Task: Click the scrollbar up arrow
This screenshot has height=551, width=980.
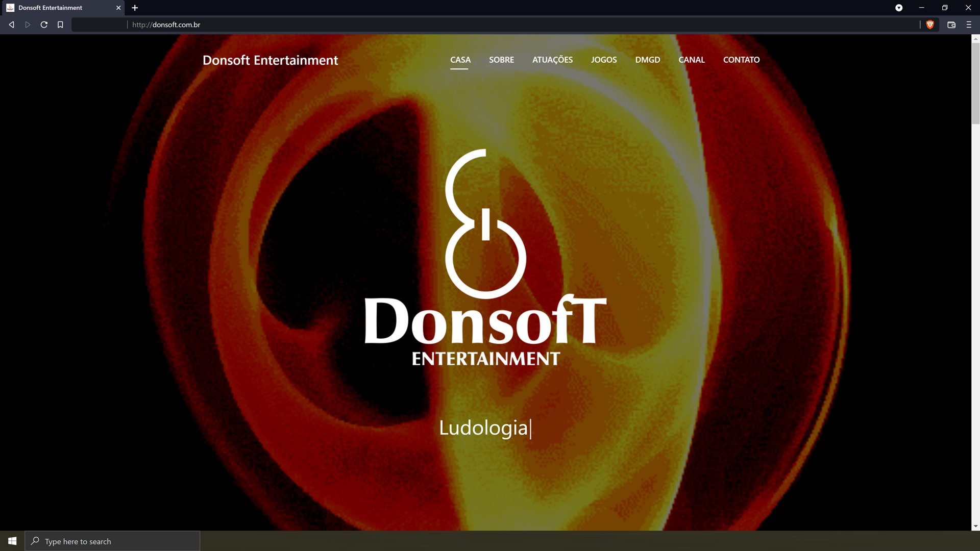Action: coord(975,39)
